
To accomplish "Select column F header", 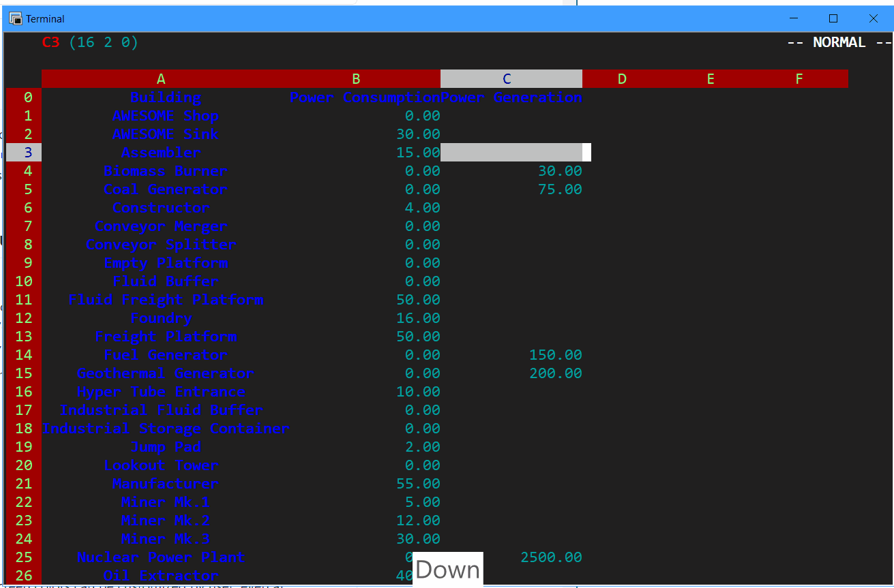I will coord(799,79).
